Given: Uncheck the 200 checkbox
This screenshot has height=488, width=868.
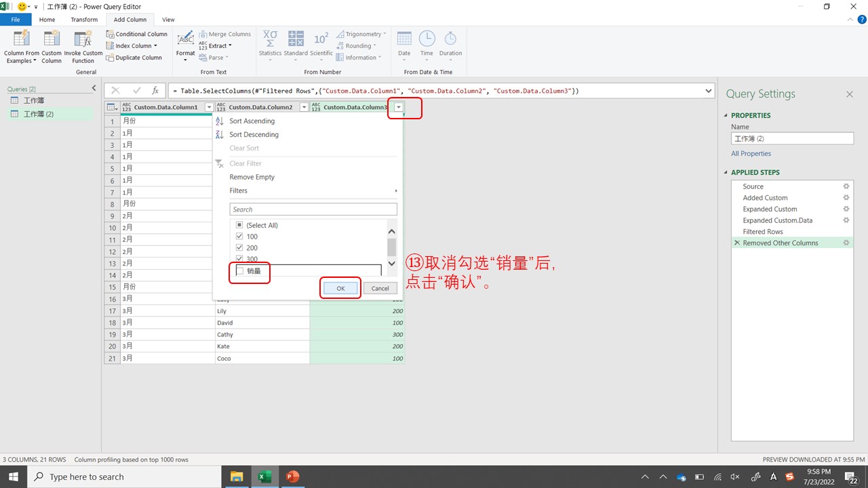Looking at the screenshot, I should (x=239, y=248).
